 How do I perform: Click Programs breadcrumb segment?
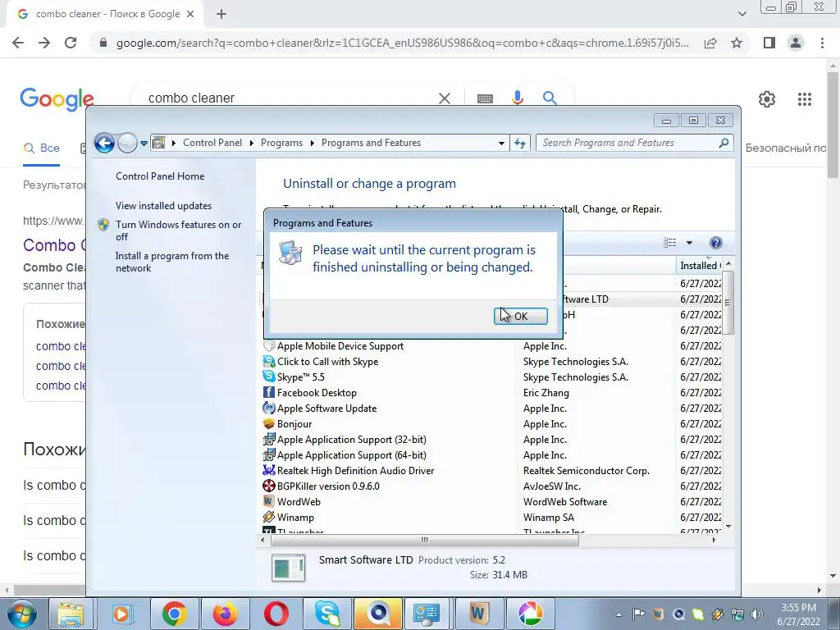281,143
